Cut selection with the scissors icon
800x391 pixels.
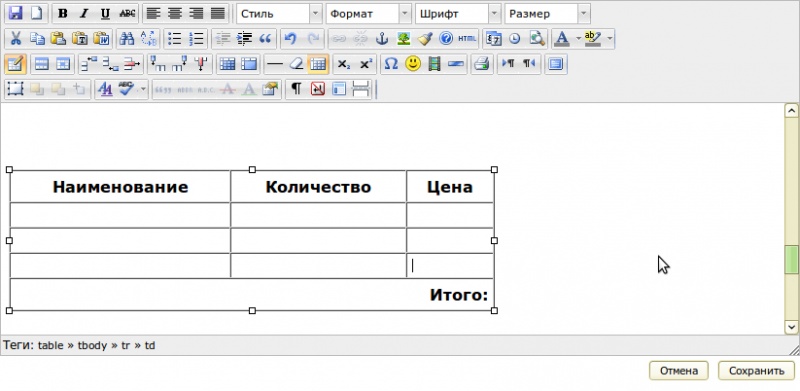coord(16,39)
